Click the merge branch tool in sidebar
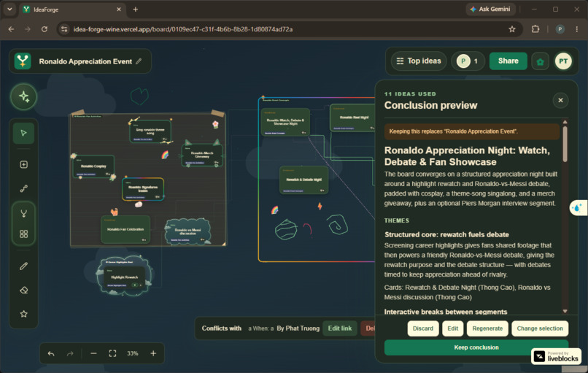The height and width of the screenshot is (373, 588). click(x=23, y=214)
